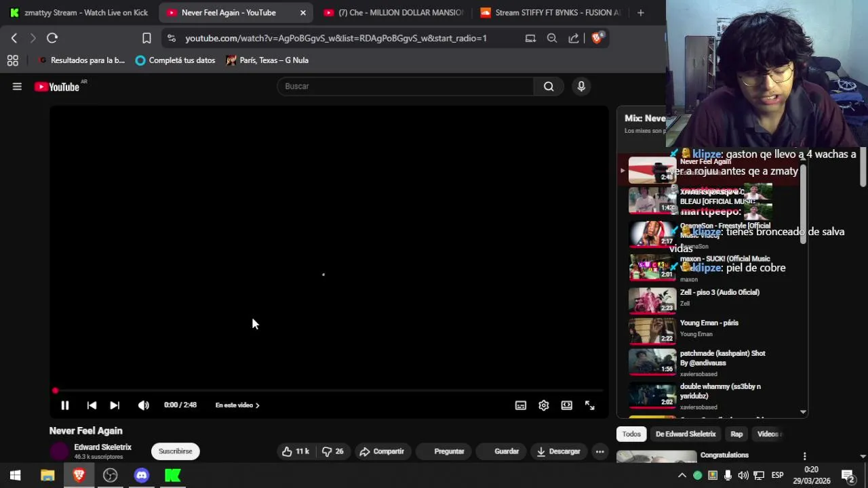Mute the video volume
Screen dimensions: 868x488
[143, 405]
